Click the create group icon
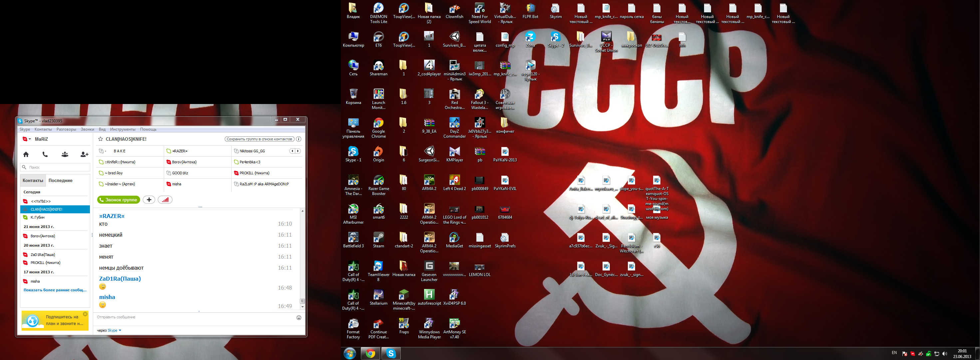 (x=65, y=154)
